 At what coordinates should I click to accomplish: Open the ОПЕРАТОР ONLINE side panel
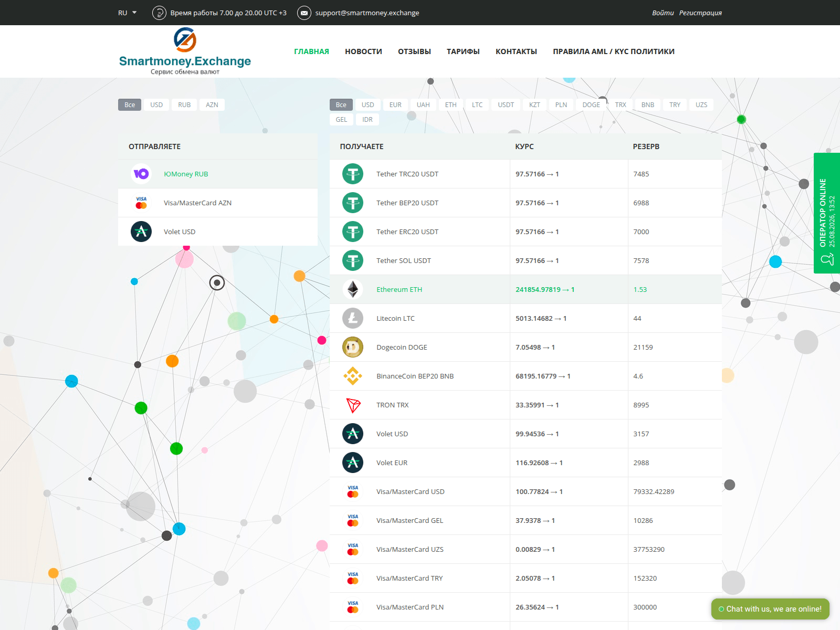[827, 213]
